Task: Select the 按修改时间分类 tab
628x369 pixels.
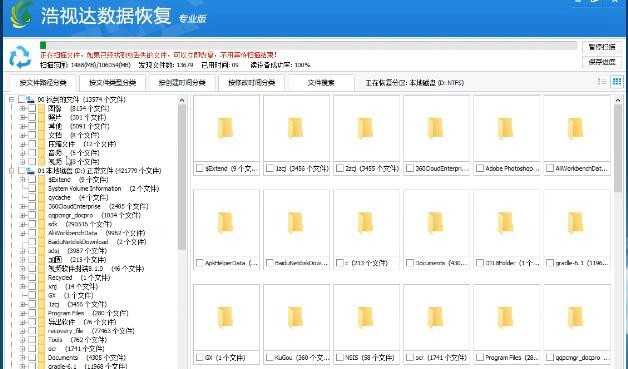Action: point(252,83)
